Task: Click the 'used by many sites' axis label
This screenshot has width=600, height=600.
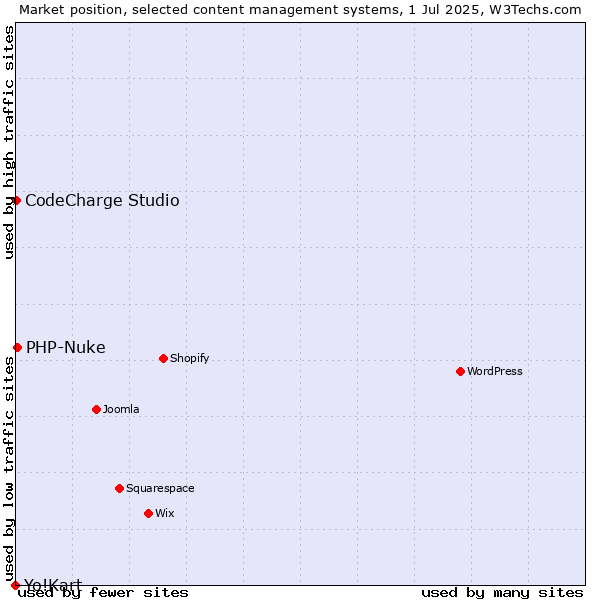Action: (502, 593)
